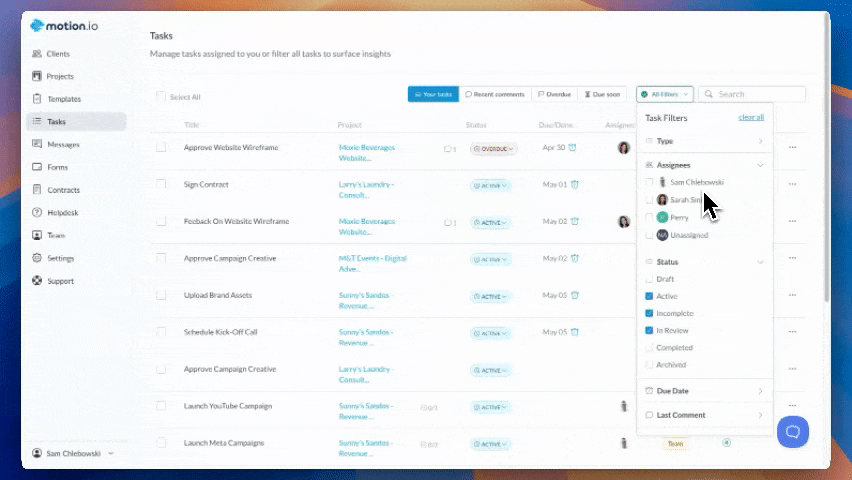Expand the Type filter section
The height and width of the screenshot is (480, 852).
(704, 141)
